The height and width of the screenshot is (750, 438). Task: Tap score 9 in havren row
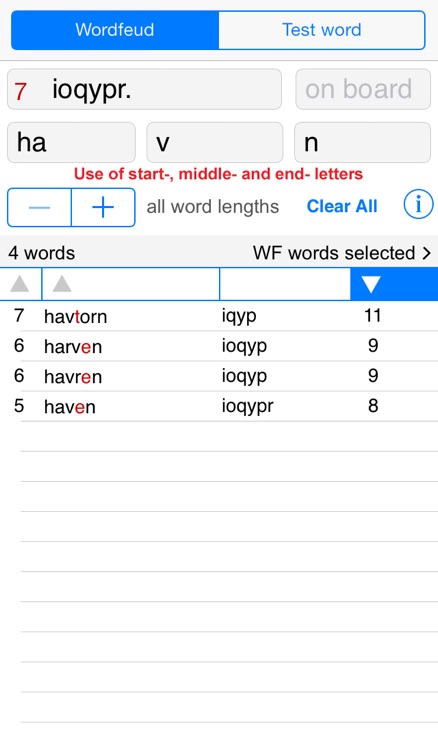pos(373,376)
